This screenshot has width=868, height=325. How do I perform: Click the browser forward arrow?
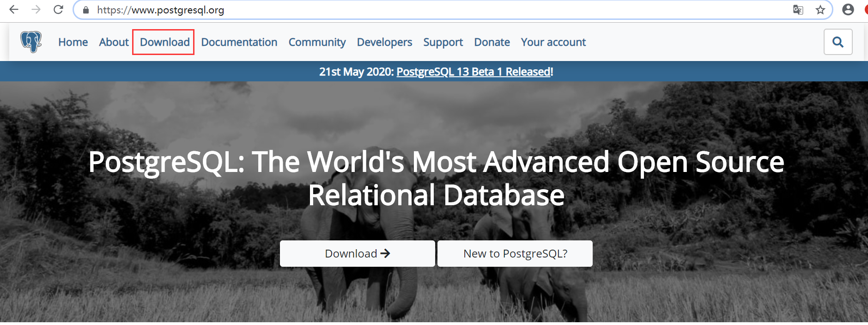pyautogui.click(x=36, y=10)
